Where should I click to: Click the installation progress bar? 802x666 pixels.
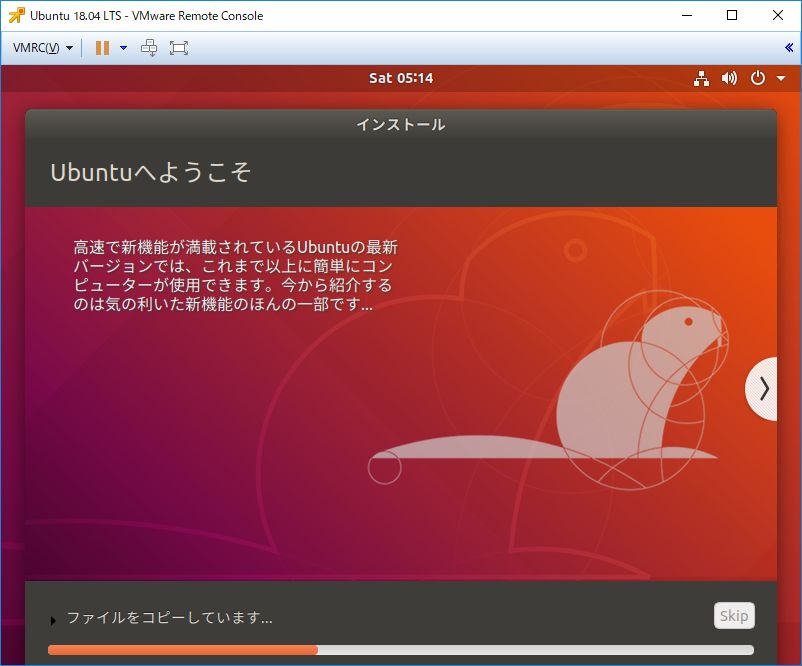[400, 650]
